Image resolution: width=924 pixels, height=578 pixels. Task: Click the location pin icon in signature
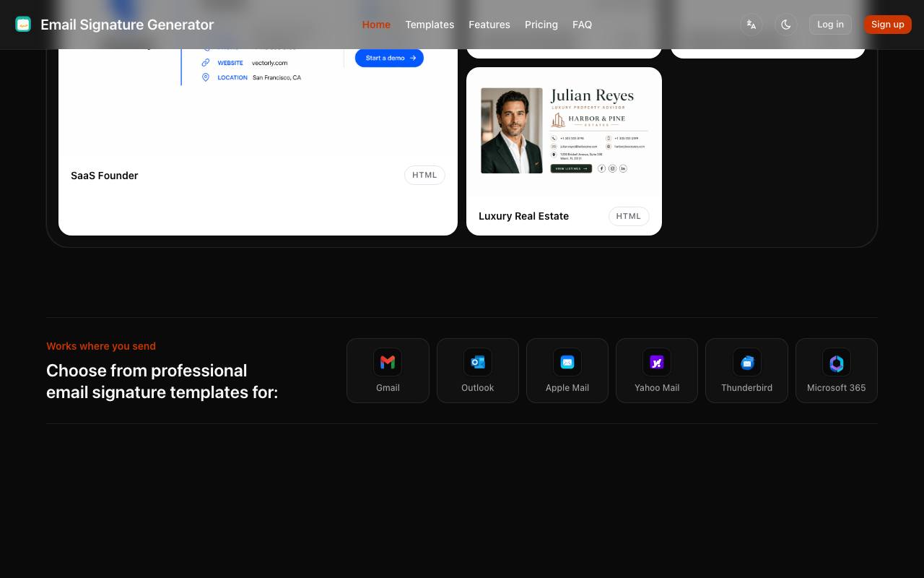click(x=206, y=77)
